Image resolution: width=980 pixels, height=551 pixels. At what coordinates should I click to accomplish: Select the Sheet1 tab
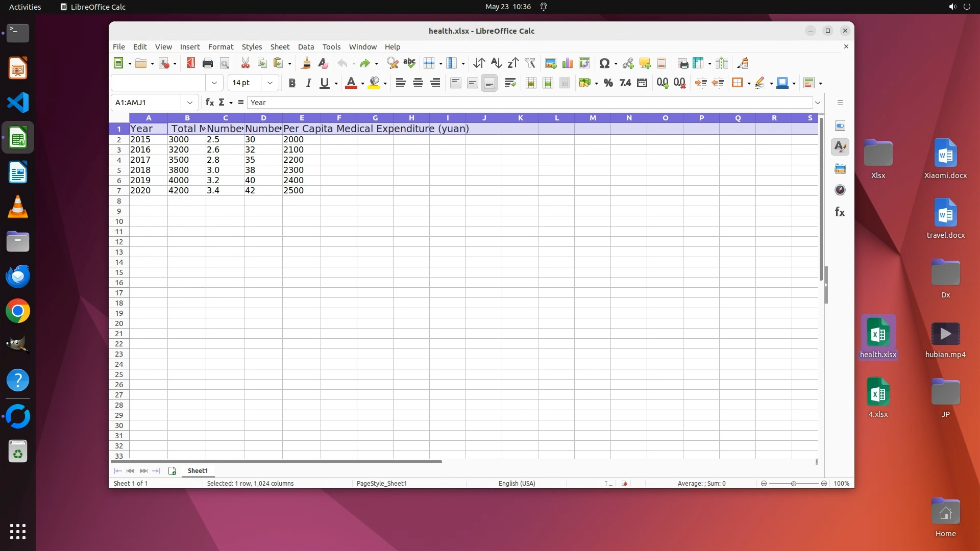coord(198,471)
